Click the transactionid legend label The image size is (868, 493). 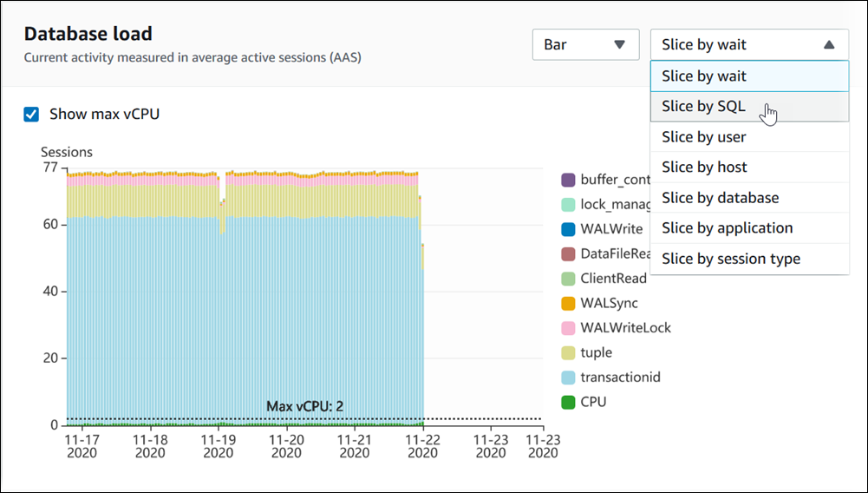[620, 378]
